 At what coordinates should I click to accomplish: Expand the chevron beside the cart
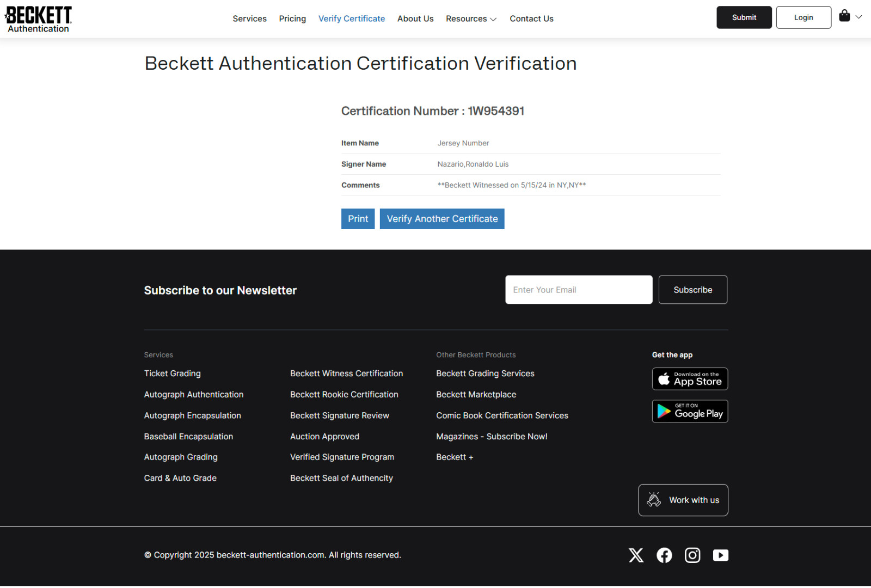858,17
